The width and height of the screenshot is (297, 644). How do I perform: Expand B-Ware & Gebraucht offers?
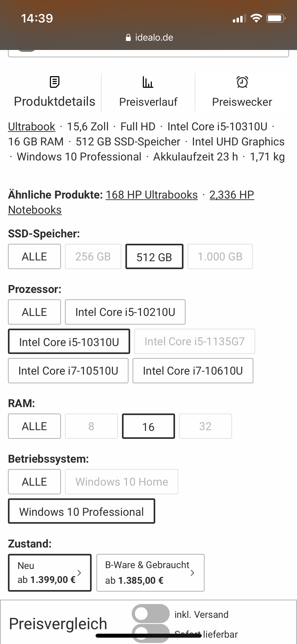coord(150,573)
